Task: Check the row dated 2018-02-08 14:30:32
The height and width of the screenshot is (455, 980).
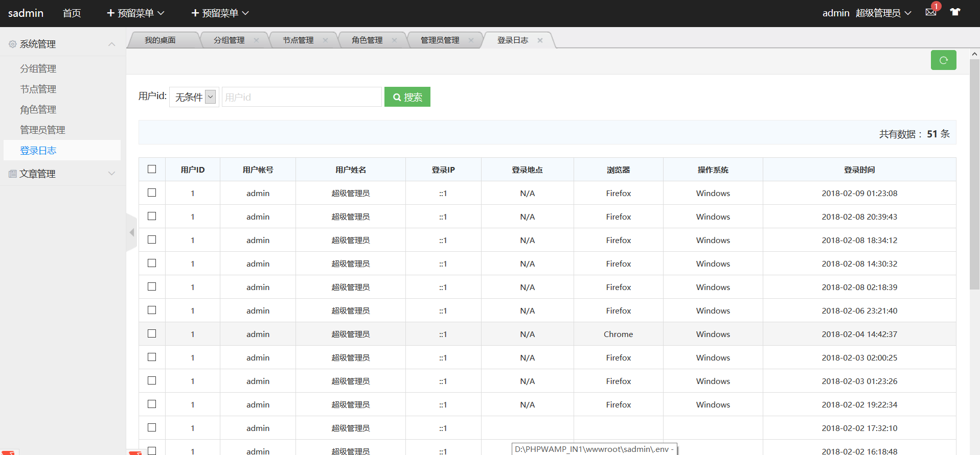Action: [152, 263]
